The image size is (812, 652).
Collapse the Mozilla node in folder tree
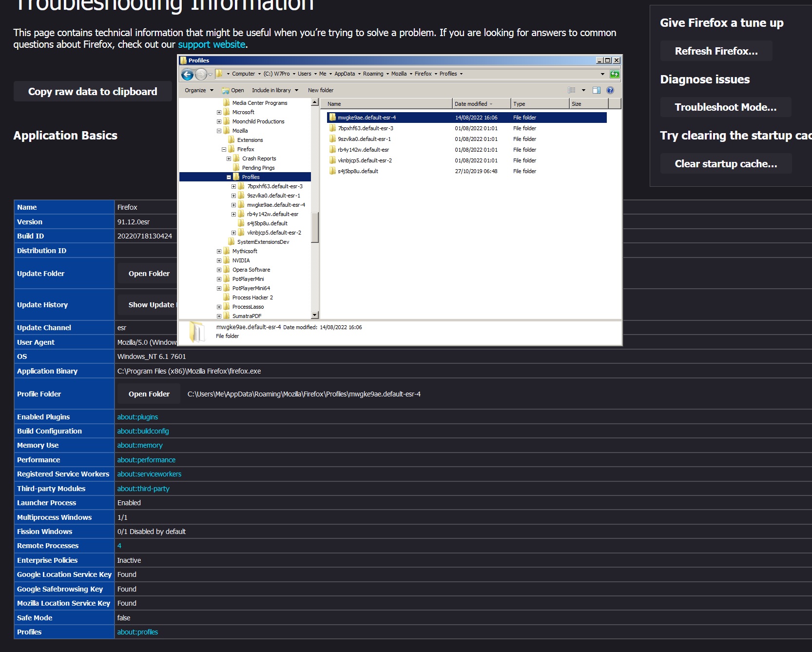(219, 131)
